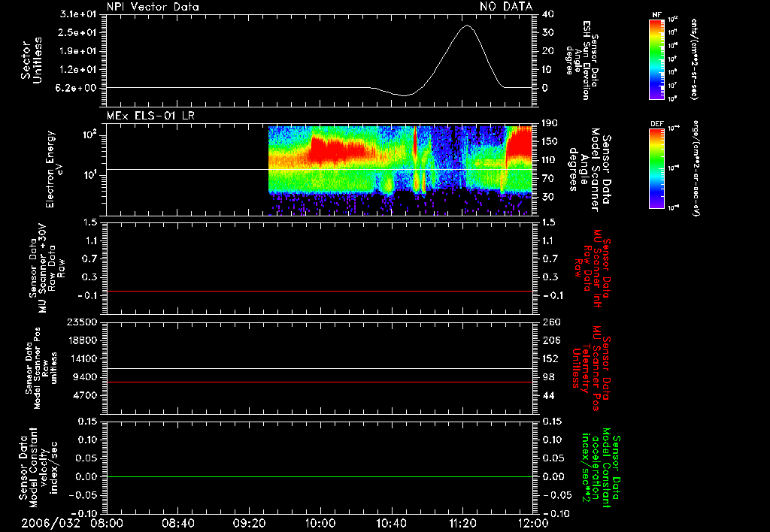Viewport: 770px width, 532px height.
Task: Select the "ESH Sun Elevation Angle" axis label
Action: coord(582,60)
